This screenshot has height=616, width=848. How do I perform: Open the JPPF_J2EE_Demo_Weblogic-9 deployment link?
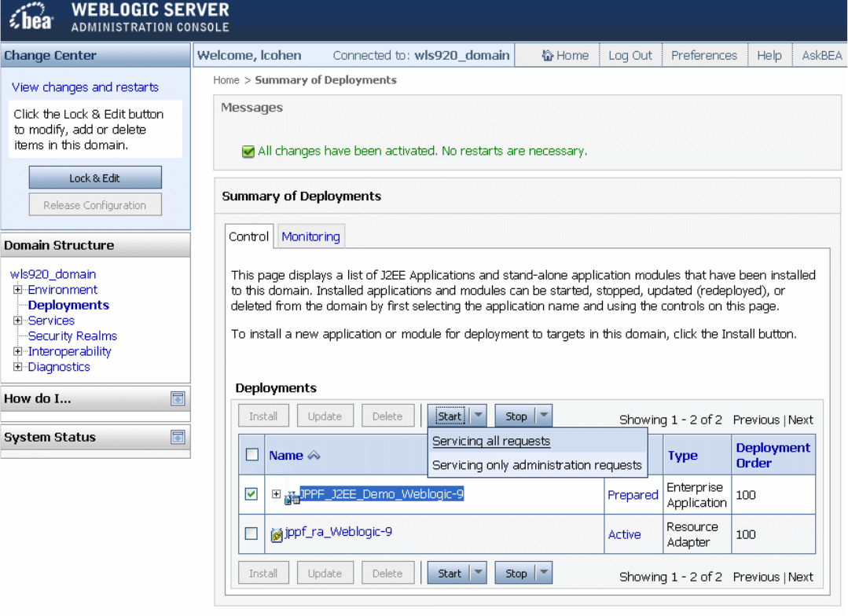pyautogui.click(x=382, y=493)
